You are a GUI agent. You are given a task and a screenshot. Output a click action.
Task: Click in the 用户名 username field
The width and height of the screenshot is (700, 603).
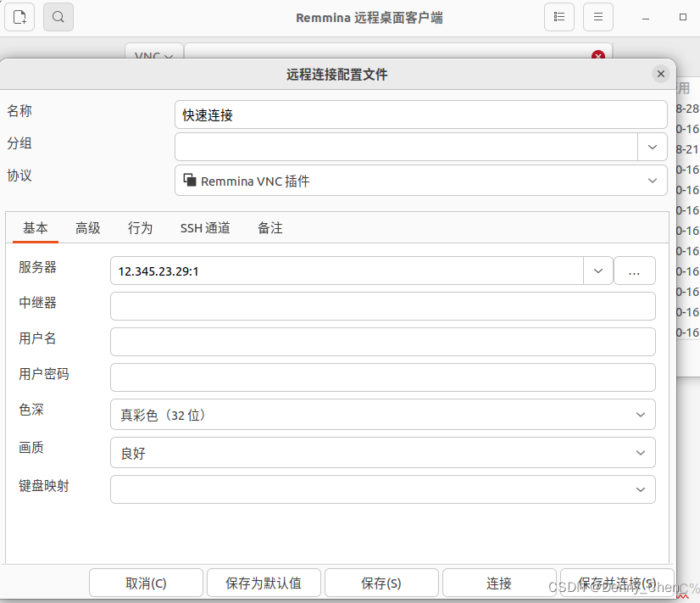tap(382, 342)
